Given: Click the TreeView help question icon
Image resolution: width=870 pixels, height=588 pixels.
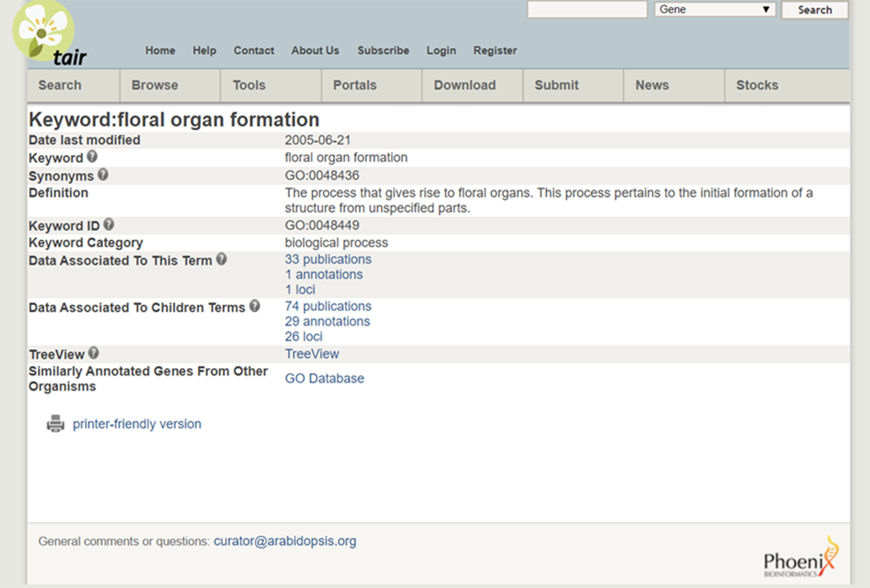Looking at the screenshot, I should tap(94, 353).
